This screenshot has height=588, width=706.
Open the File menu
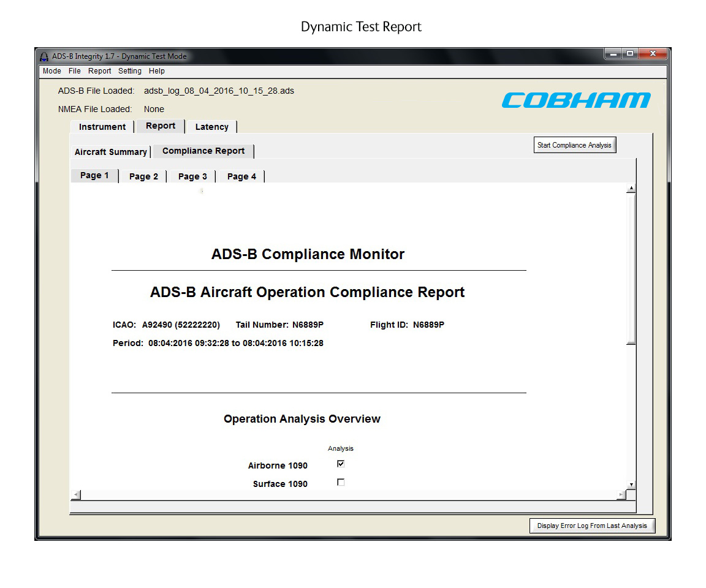point(74,71)
